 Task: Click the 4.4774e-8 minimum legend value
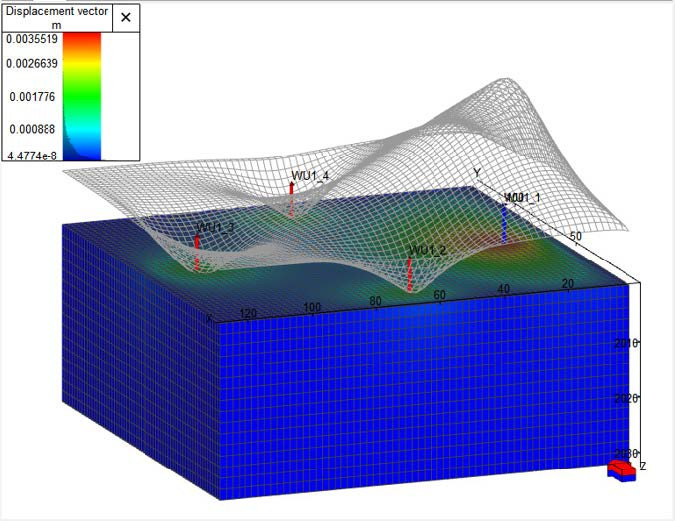pyautogui.click(x=32, y=154)
